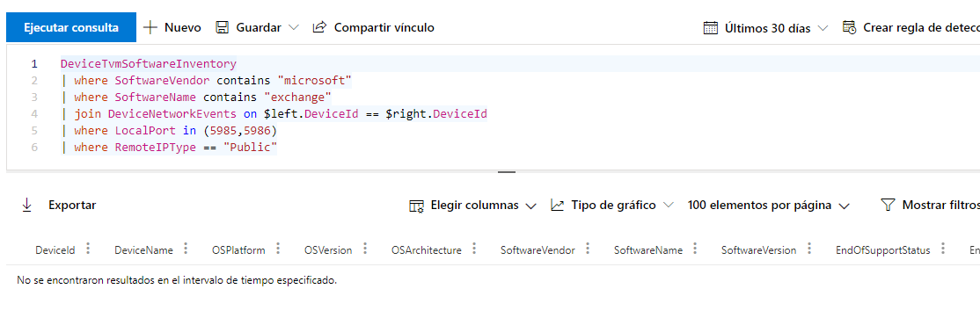Open the DeviceName column options menu
Image resolution: width=980 pixels, height=325 pixels.
[x=186, y=249]
